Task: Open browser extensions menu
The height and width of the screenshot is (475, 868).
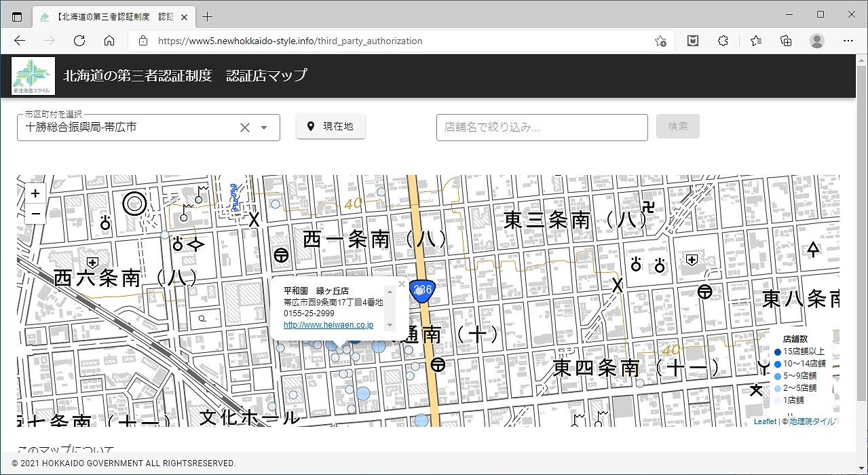Action: click(x=723, y=41)
